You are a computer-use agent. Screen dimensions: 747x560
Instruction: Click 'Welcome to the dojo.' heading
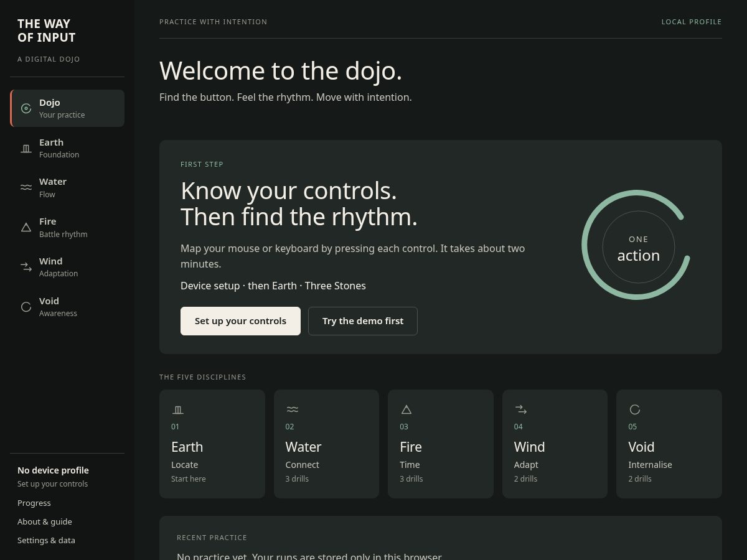(x=281, y=71)
